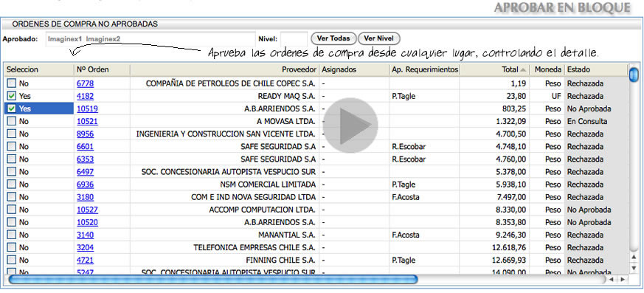
Task: Click the scroll right arrow
Action: click(623, 280)
